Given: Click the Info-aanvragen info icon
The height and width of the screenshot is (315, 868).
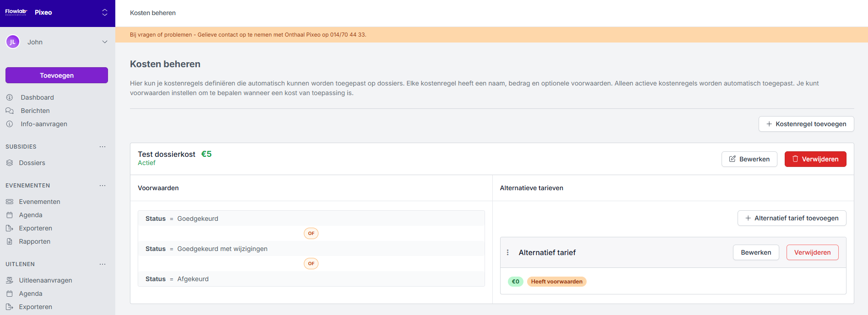Looking at the screenshot, I should (10, 124).
